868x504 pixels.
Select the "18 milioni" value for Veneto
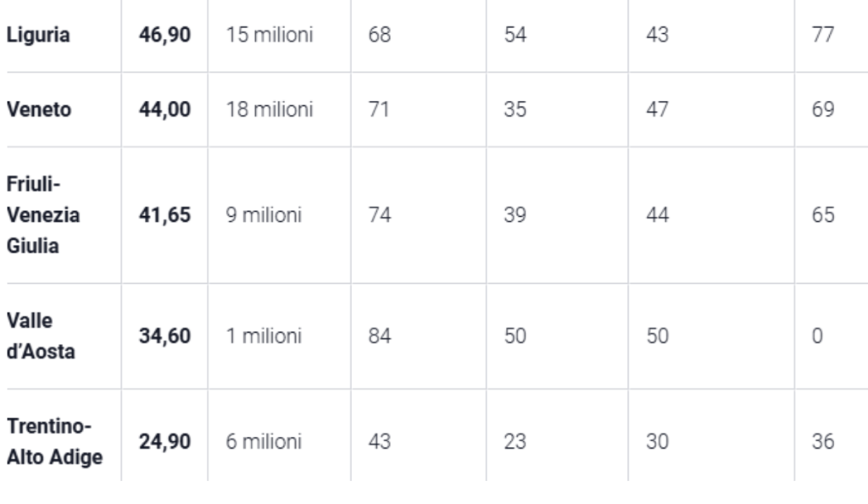coord(270,110)
